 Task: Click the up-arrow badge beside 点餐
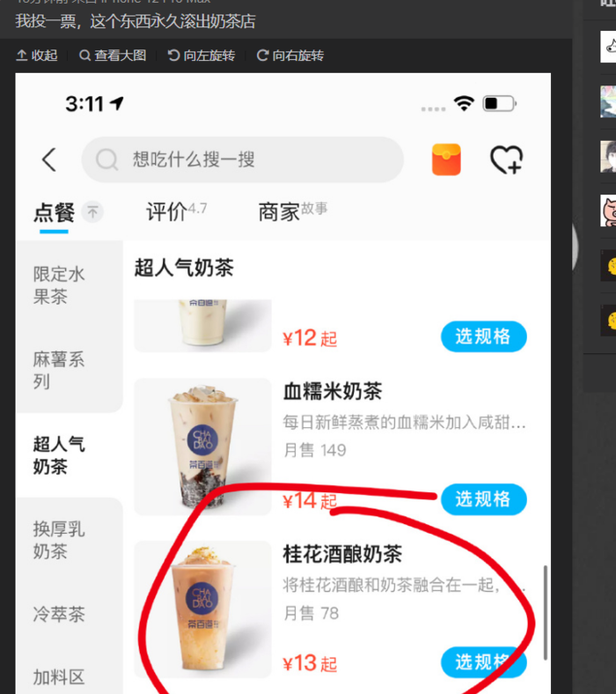92,212
